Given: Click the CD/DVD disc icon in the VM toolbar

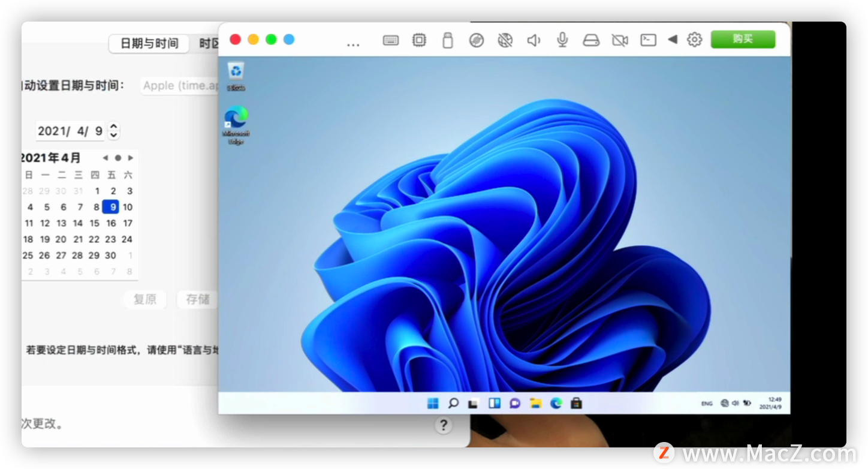Looking at the screenshot, I should [x=477, y=40].
